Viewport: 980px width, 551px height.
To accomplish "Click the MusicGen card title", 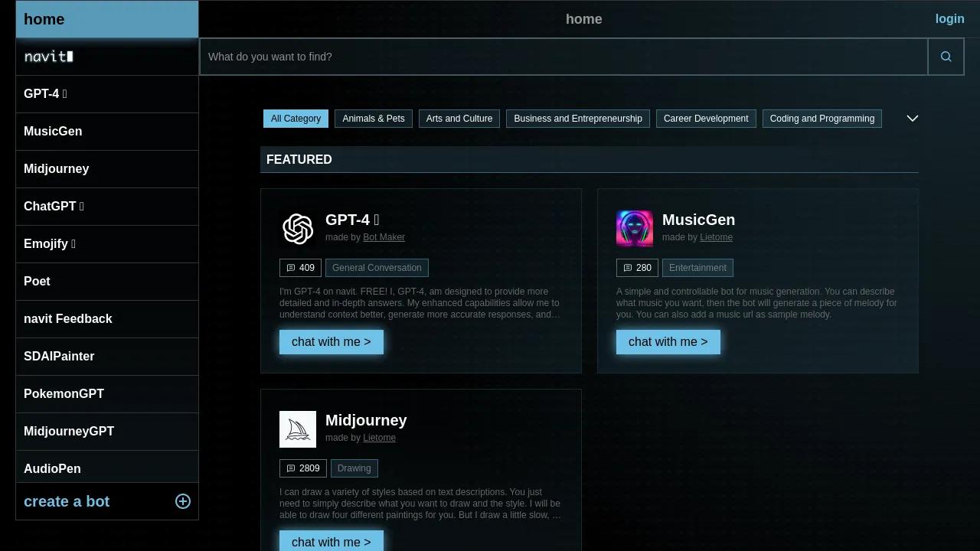I will [x=698, y=220].
